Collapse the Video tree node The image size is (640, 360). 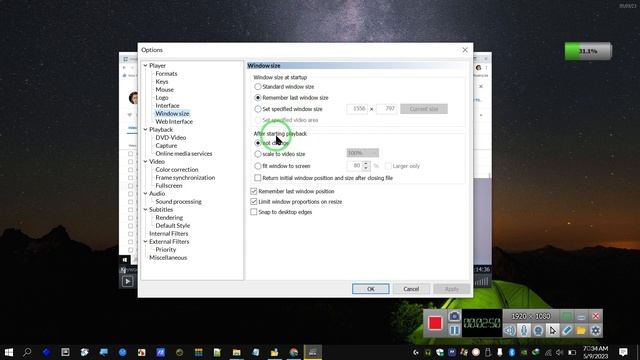click(145, 162)
